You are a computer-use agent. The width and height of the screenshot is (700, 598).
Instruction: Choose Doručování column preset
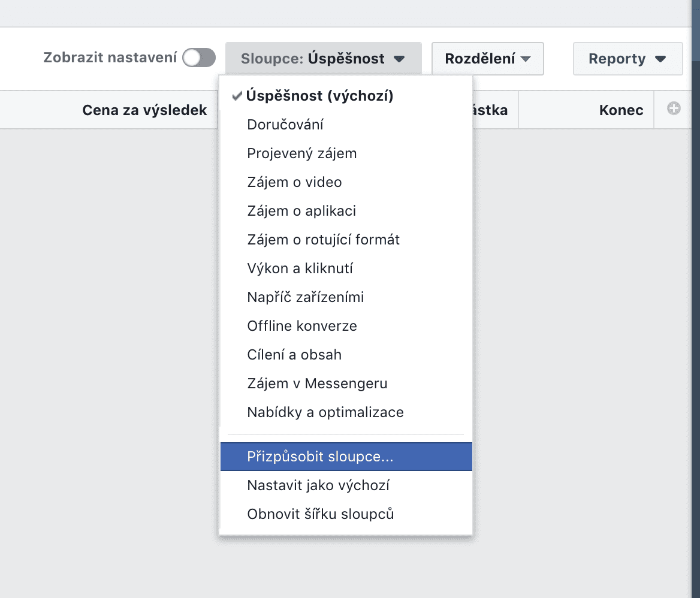point(285,125)
